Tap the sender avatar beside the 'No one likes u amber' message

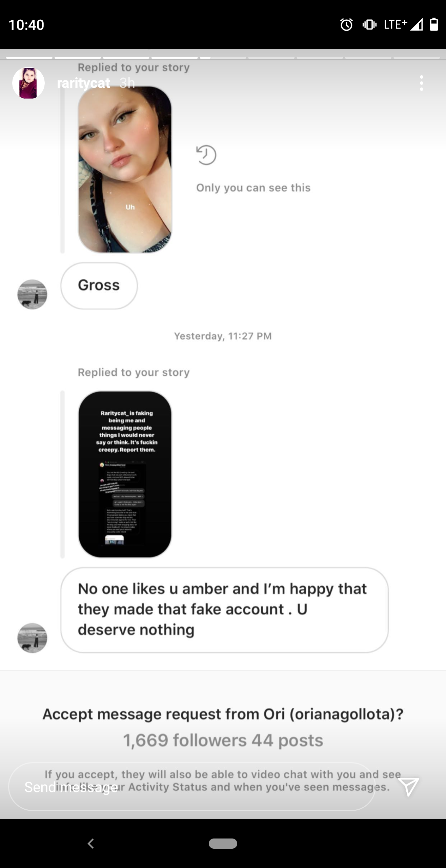(32, 638)
